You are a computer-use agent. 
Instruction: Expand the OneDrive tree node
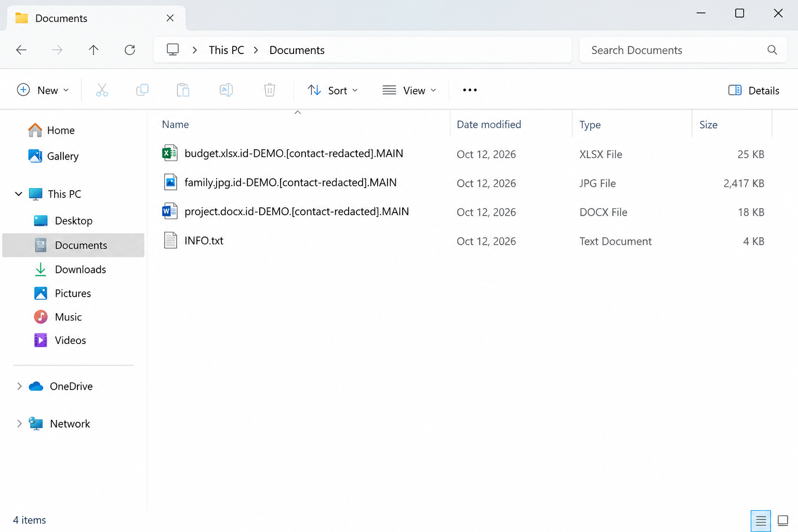coord(19,386)
